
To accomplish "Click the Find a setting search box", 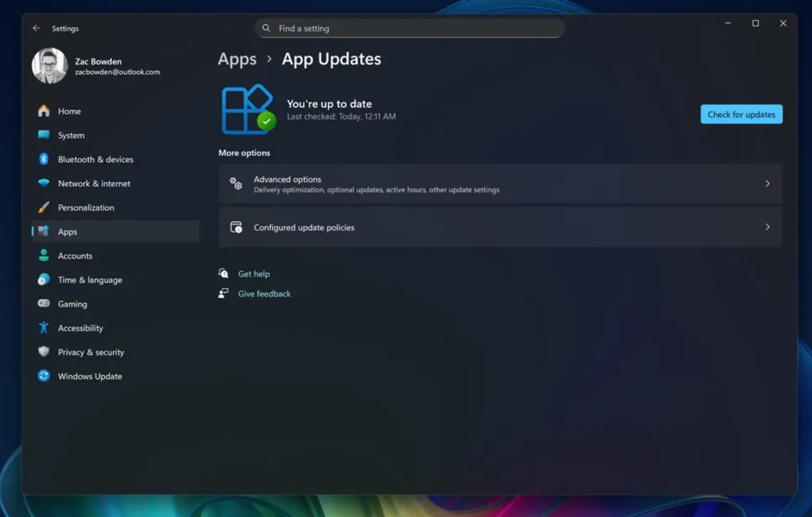I will tap(409, 28).
